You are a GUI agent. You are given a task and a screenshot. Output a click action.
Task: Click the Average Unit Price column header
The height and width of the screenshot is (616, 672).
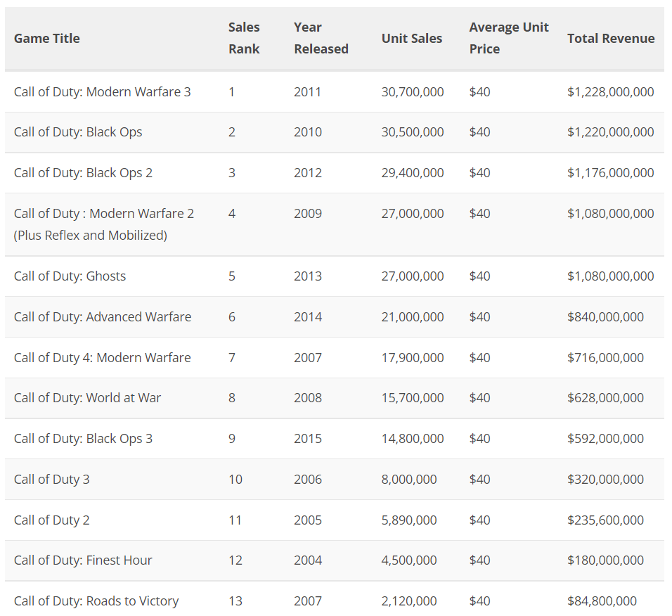509,38
